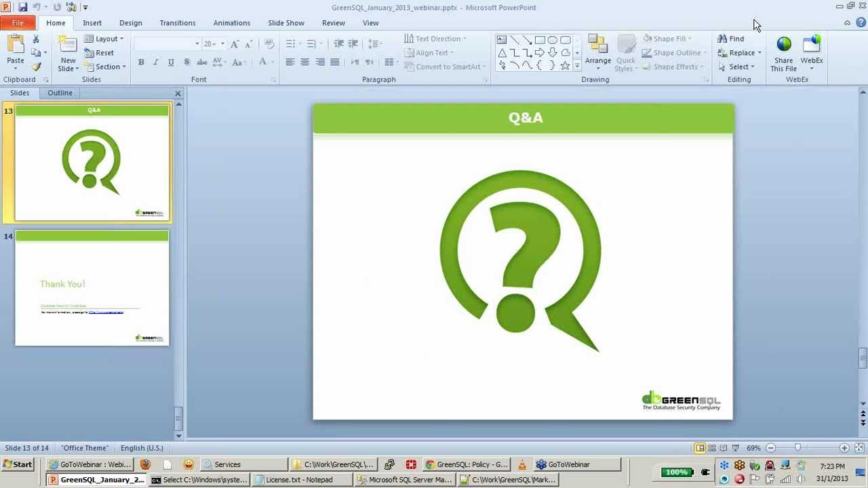Click the Cut scissors icon
This screenshot has width=868, height=488.
click(36, 39)
